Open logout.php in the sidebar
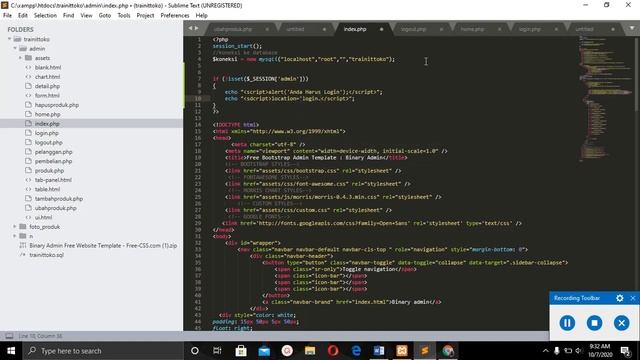The width and height of the screenshot is (640, 360). (49, 142)
